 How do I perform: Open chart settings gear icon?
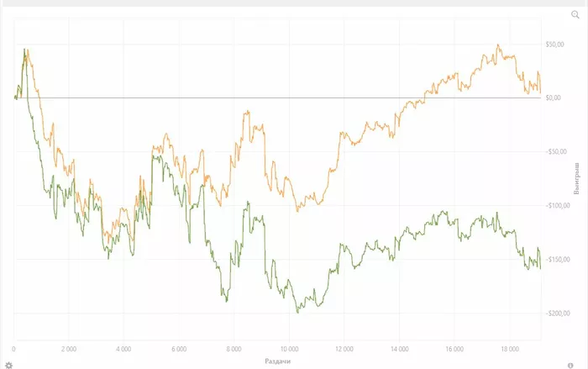pos(8,365)
